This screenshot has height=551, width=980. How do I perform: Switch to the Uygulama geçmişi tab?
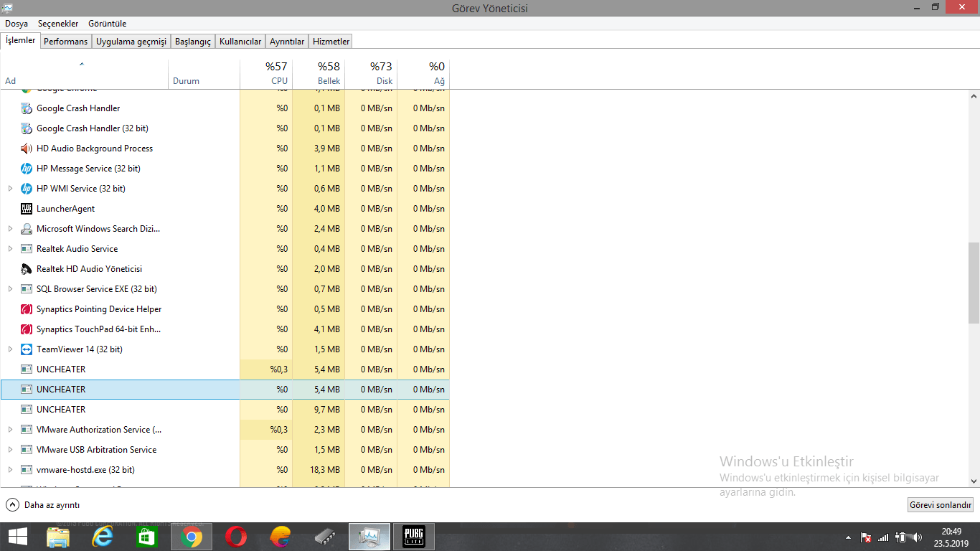131,42
